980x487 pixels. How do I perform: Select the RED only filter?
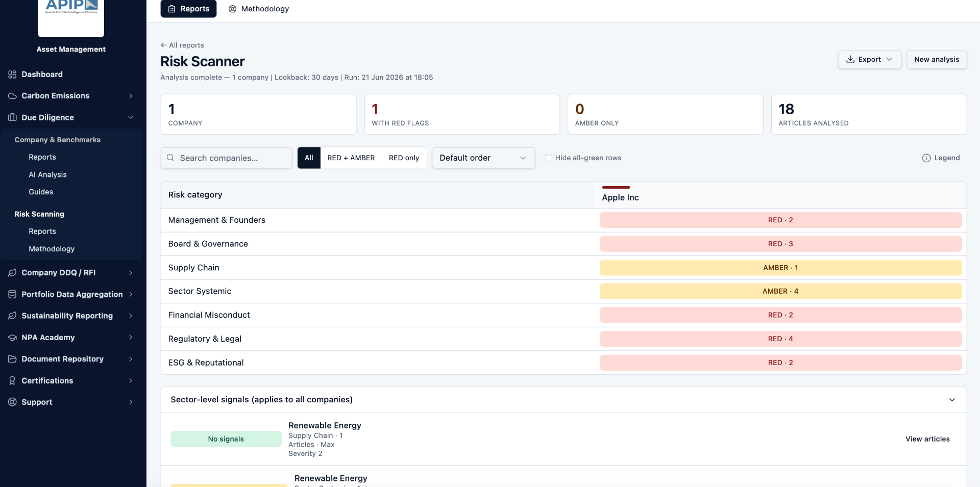pyautogui.click(x=404, y=158)
